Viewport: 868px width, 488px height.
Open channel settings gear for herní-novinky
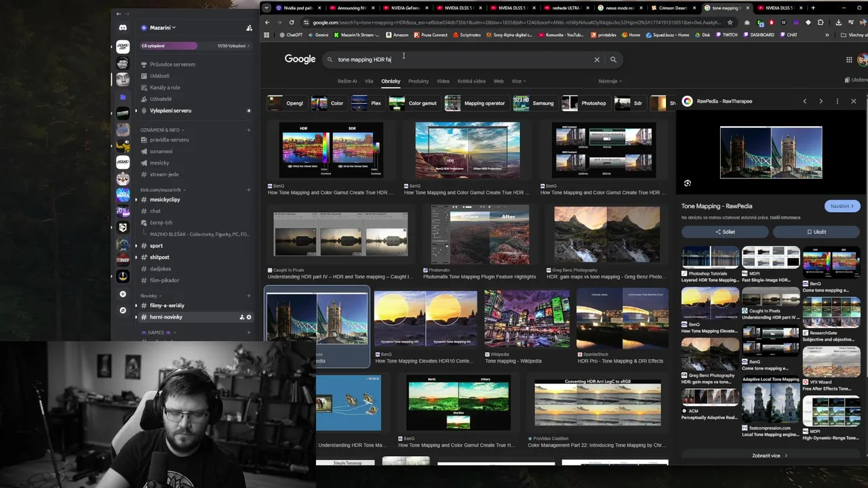249,317
